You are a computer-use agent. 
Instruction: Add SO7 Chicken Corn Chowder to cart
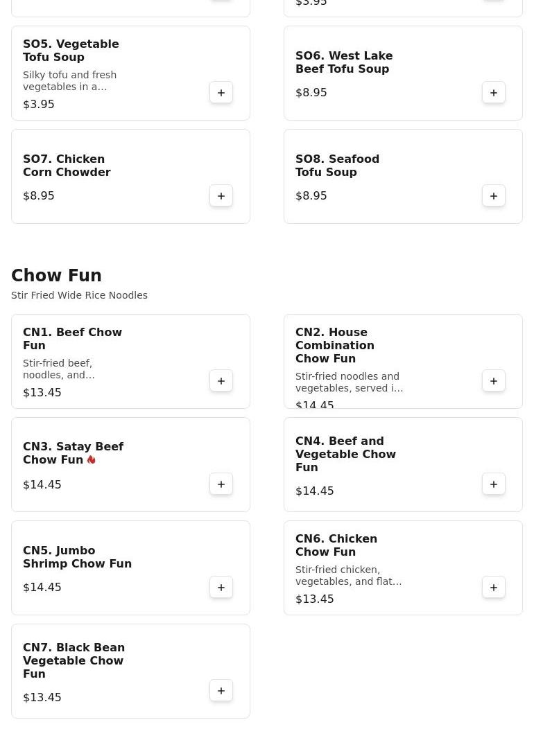pos(221,195)
